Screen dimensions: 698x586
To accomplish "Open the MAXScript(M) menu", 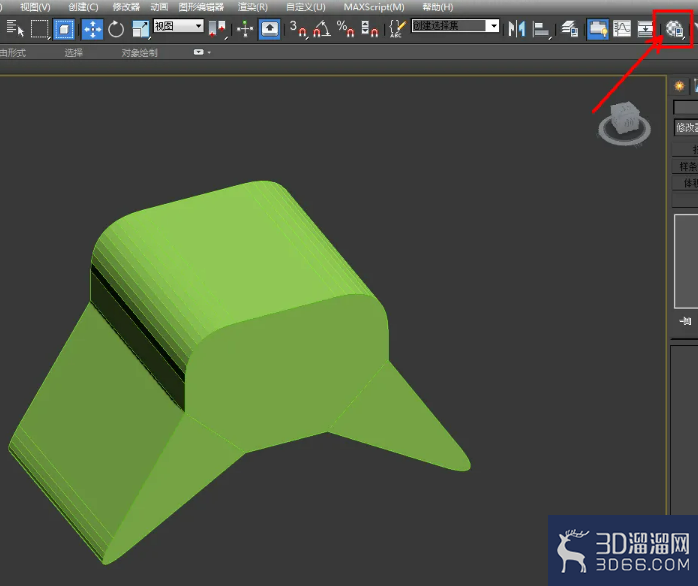I will [x=374, y=7].
